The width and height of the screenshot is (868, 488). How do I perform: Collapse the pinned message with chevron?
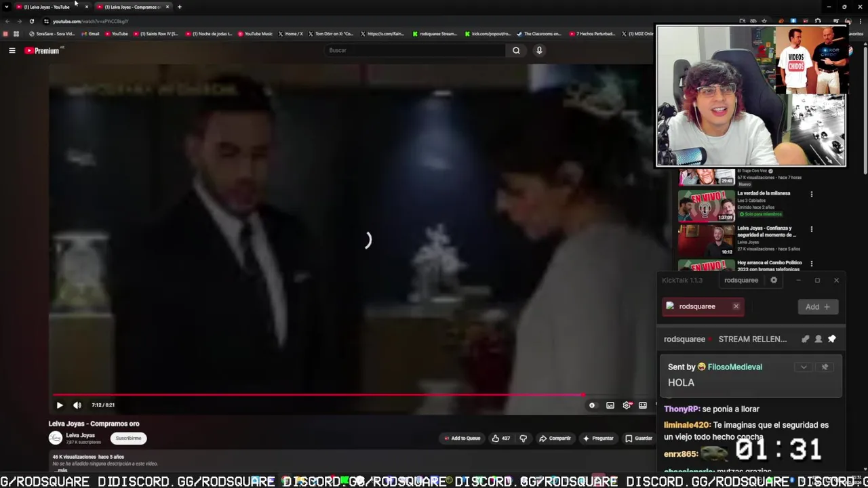pyautogui.click(x=804, y=367)
